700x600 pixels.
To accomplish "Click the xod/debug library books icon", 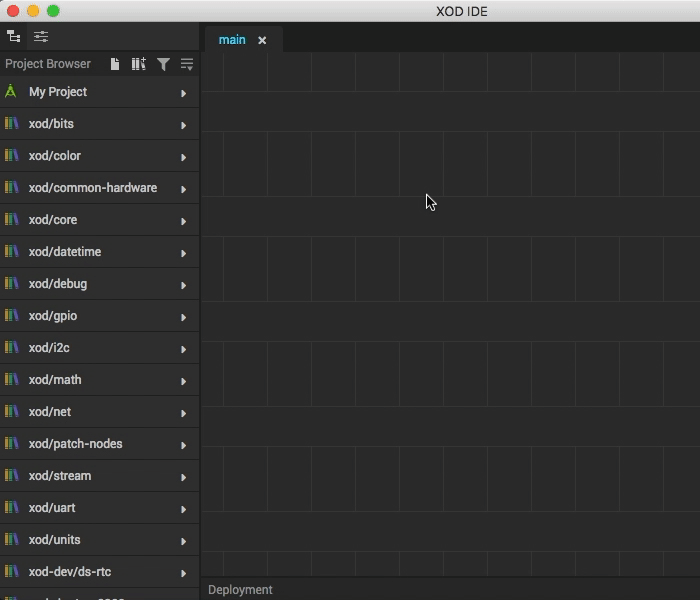I will [12, 283].
